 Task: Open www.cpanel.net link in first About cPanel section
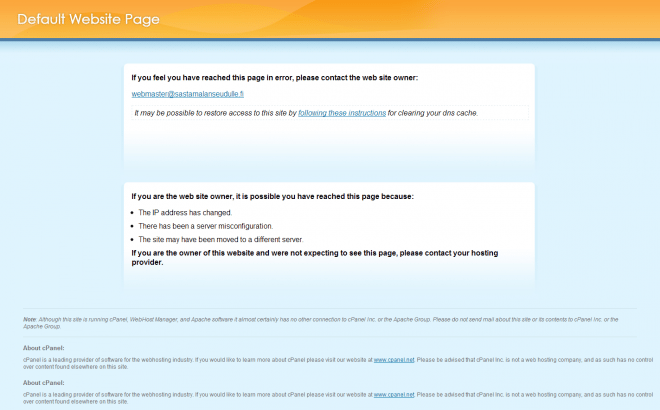(389, 358)
